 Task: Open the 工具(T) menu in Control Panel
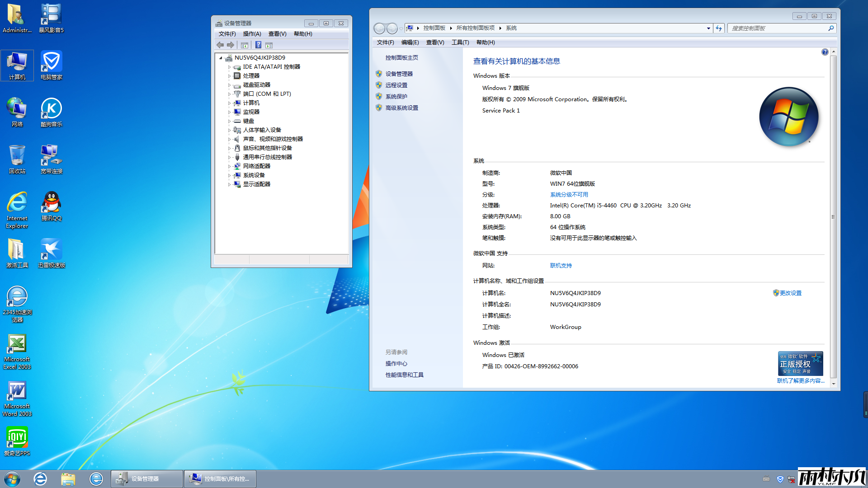point(460,42)
